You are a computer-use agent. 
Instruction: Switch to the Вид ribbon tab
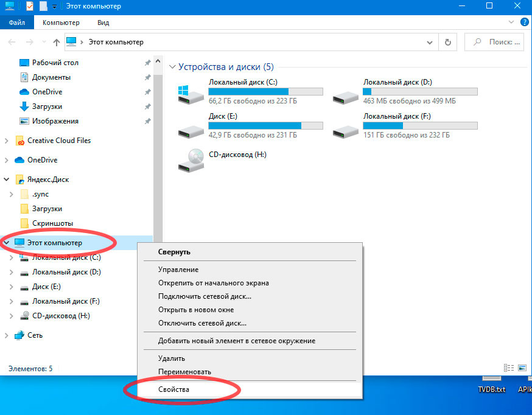coord(103,23)
